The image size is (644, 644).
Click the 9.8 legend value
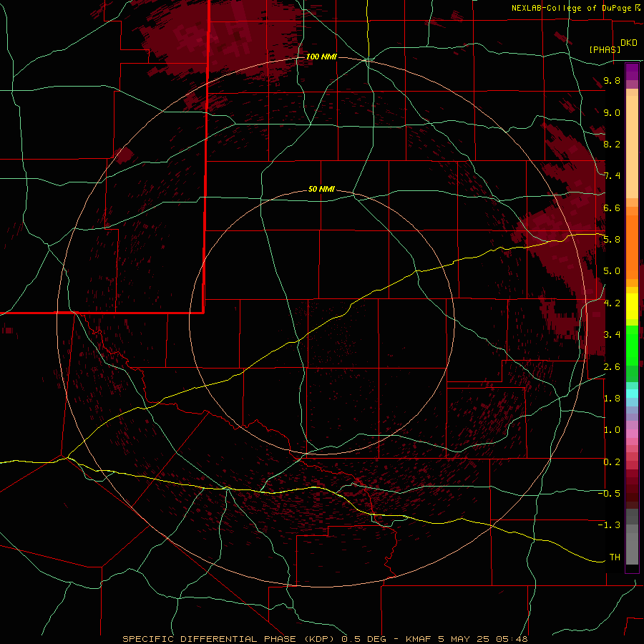click(x=612, y=80)
